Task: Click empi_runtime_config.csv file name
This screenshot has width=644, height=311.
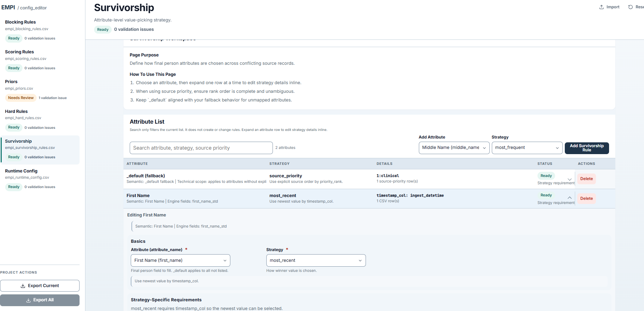Action: (27, 177)
